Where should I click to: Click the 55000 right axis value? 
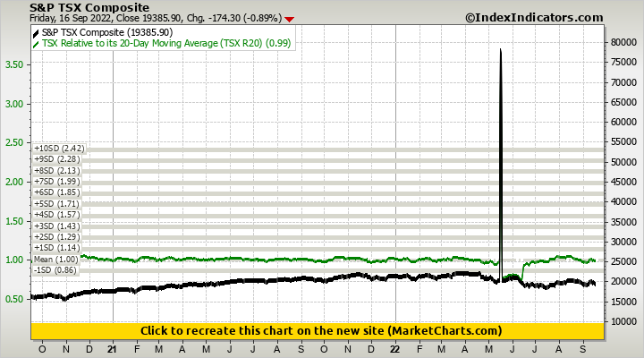[623, 141]
